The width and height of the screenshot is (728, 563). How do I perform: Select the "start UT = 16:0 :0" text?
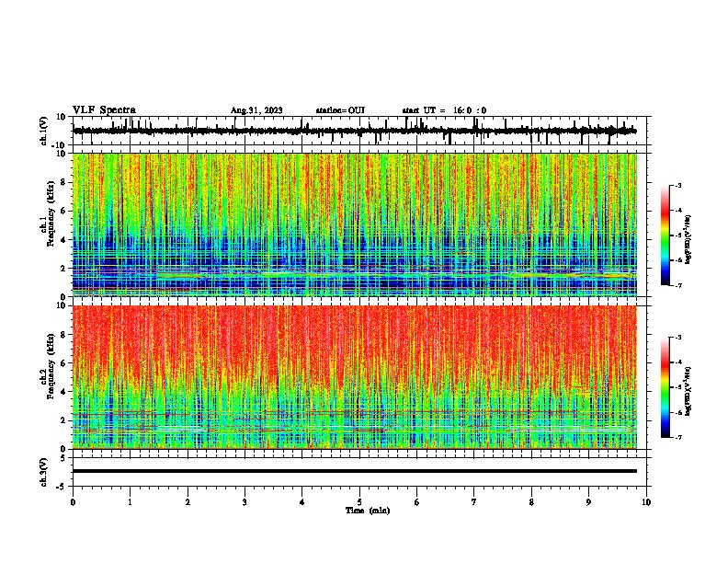pos(444,110)
